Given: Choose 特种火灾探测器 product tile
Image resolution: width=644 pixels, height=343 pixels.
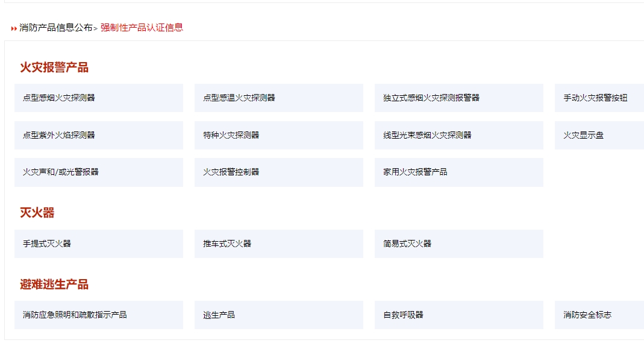Looking at the screenshot, I should (x=278, y=135).
